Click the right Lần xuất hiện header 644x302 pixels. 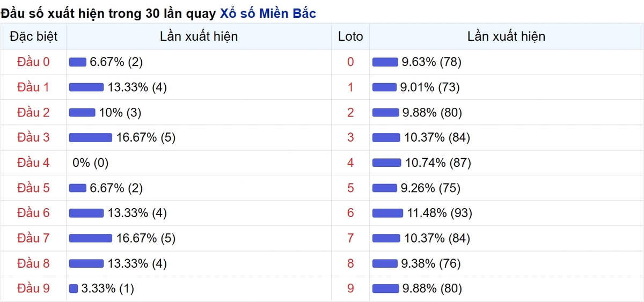(x=506, y=37)
